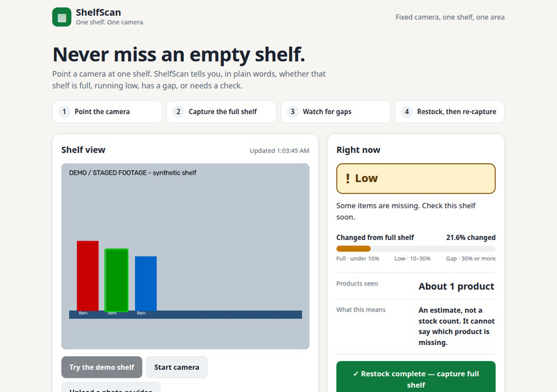The image size is (557, 392).
Task: Click the Never miss an empty shelf headline
Action: tap(179, 55)
